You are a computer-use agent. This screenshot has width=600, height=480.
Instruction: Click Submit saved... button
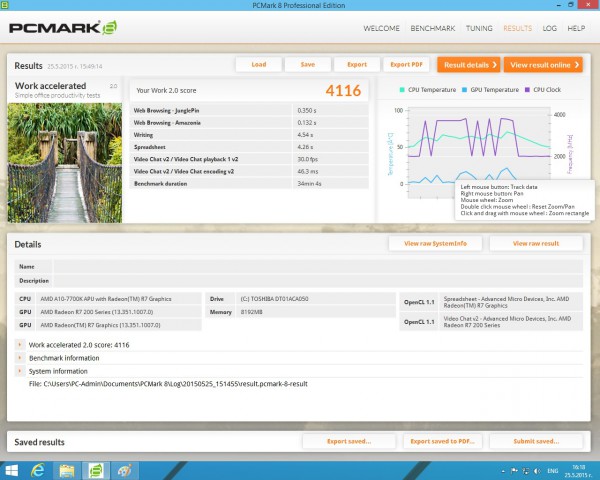pos(536,441)
